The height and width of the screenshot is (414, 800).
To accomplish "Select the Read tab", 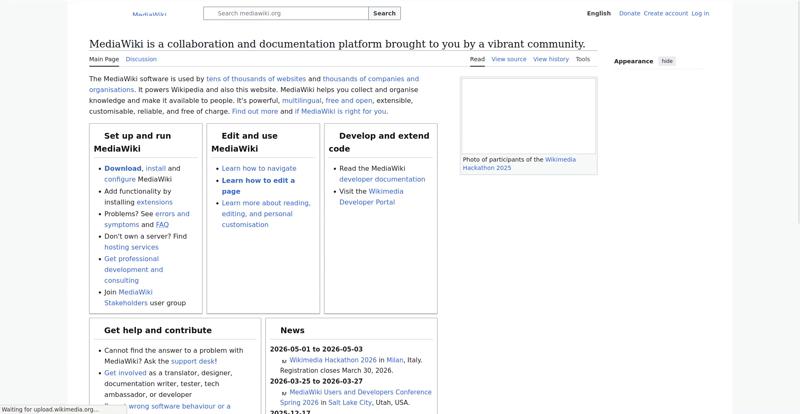I will (477, 59).
